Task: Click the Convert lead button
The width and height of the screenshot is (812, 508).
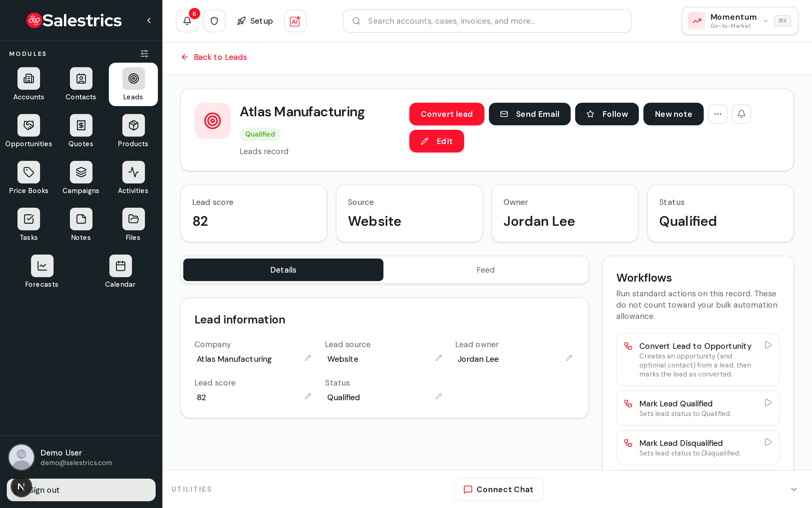Action: pos(447,114)
